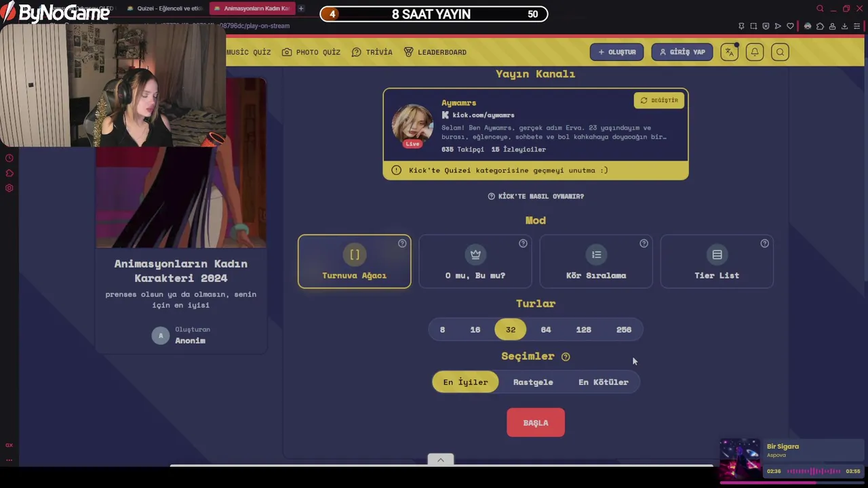The image size is (868, 488).
Task: Select the Turnuva Ağacı mode
Action: (354, 262)
